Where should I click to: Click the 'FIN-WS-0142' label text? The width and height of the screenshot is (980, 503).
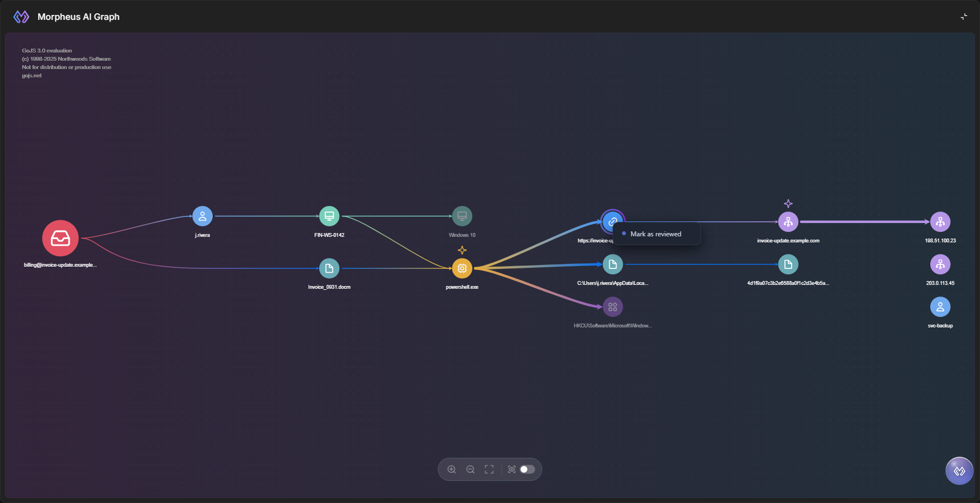pyautogui.click(x=329, y=235)
